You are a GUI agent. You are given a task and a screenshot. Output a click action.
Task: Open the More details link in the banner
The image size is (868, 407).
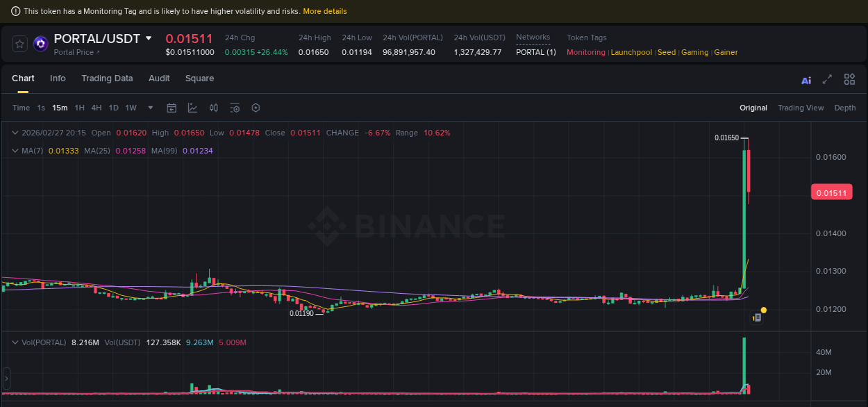pos(324,10)
